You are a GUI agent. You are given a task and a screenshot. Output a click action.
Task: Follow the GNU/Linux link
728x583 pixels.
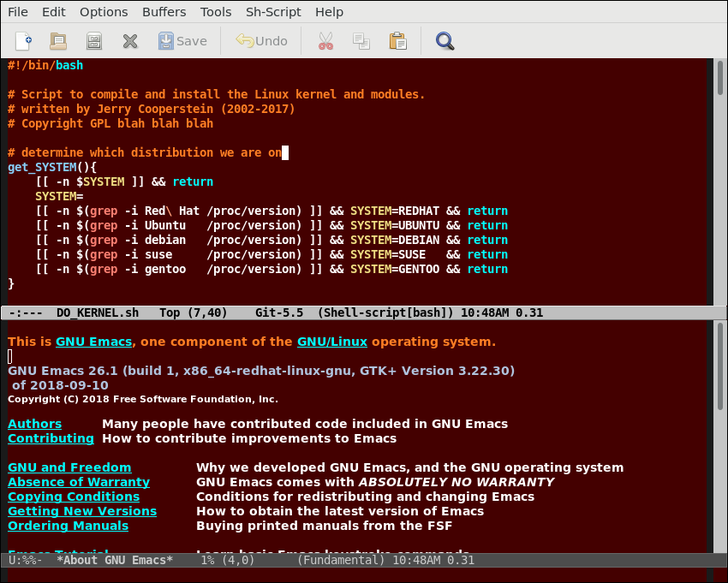tap(332, 342)
